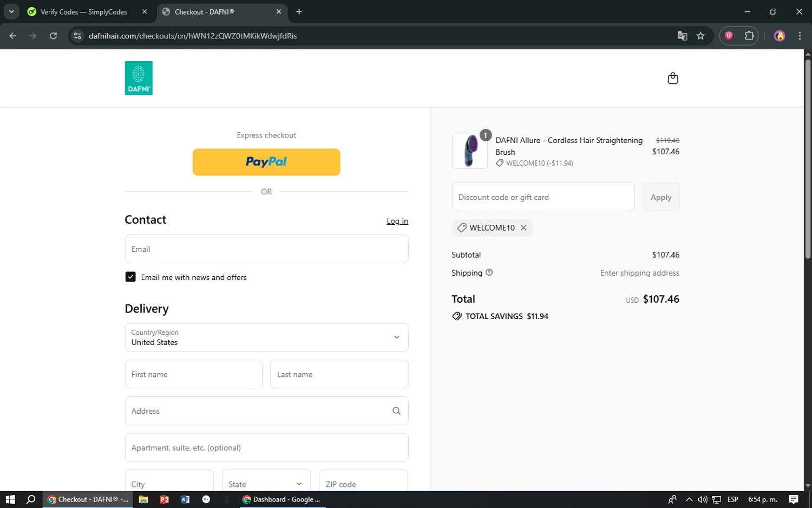
Task: Click the DAFNI Allure product thumbnail
Action: [469, 151]
